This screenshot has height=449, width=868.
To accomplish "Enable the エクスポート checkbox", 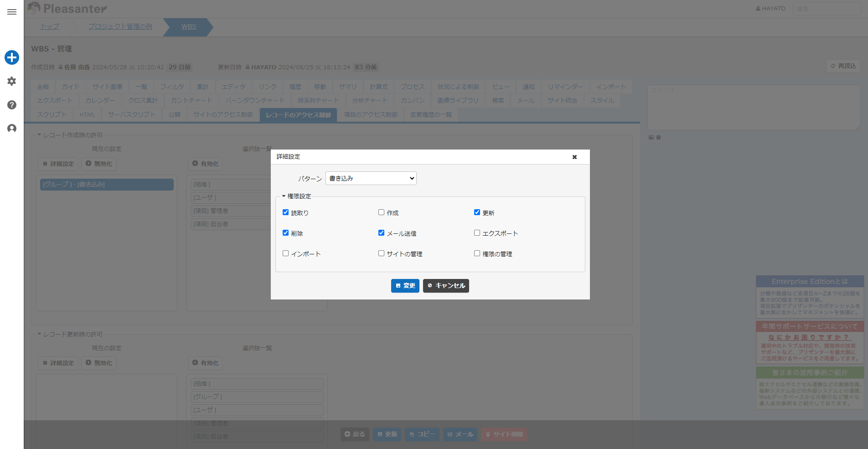I will (x=477, y=233).
